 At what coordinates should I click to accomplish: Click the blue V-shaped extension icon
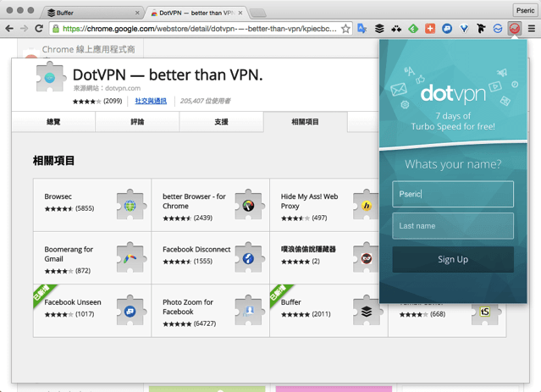(464, 29)
